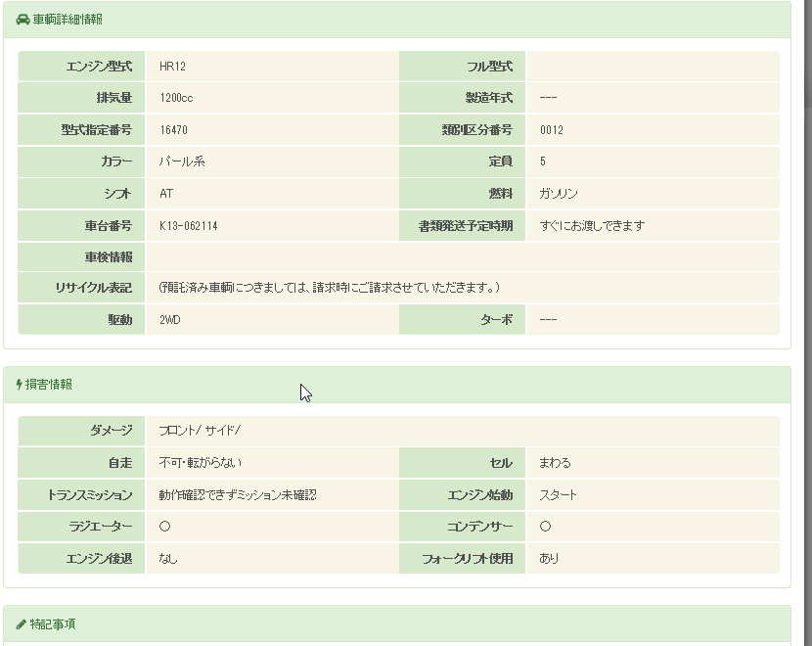The width and height of the screenshot is (812, 646).
Task: Select the 車輌詳細情報 section header
Action: coord(67,20)
